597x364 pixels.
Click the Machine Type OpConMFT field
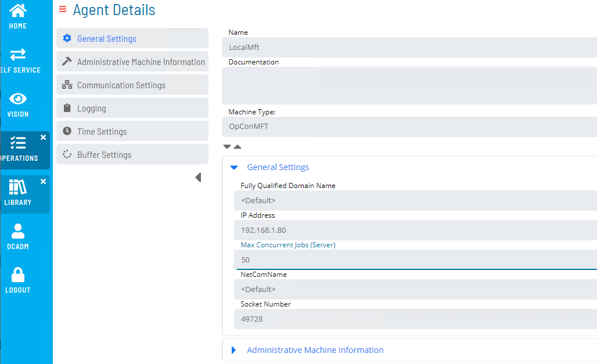click(409, 127)
